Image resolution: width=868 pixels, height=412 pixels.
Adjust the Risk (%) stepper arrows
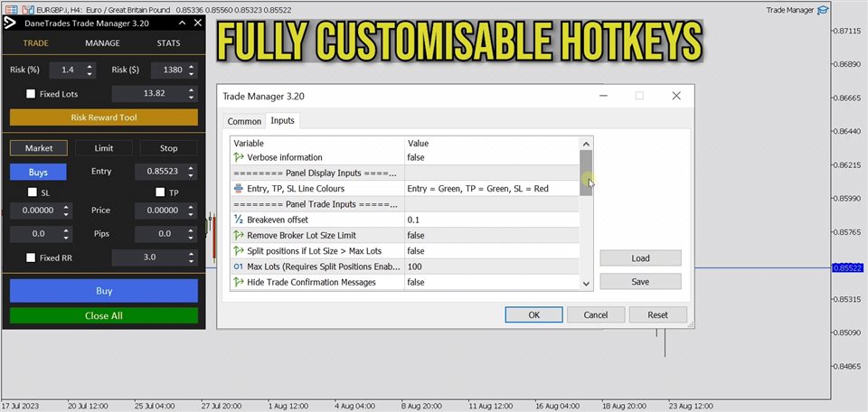pyautogui.click(x=90, y=70)
